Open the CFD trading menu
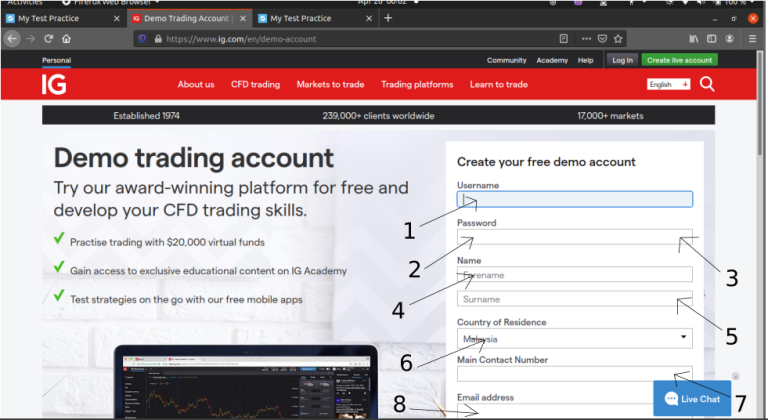The width and height of the screenshot is (768, 420). 255,84
